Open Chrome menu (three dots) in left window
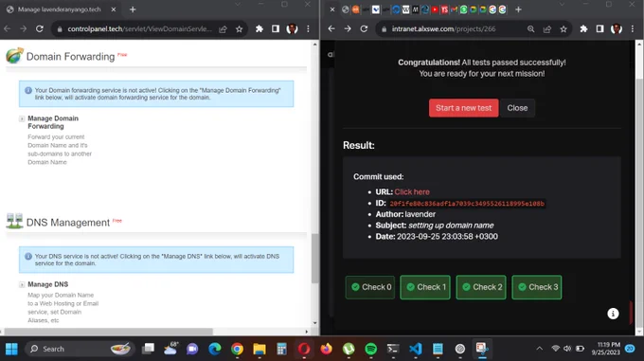The height and width of the screenshot is (361, 644). click(308, 28)
